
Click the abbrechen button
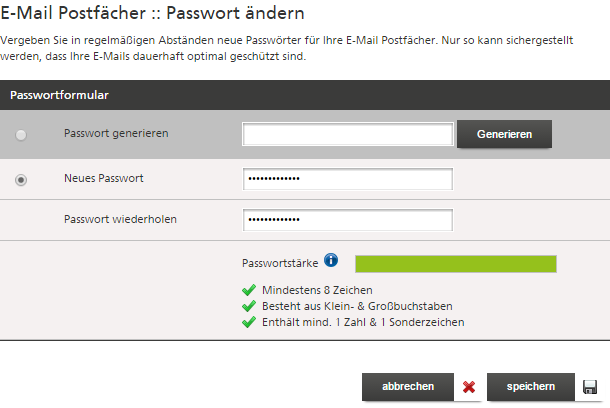pos(406,386)
